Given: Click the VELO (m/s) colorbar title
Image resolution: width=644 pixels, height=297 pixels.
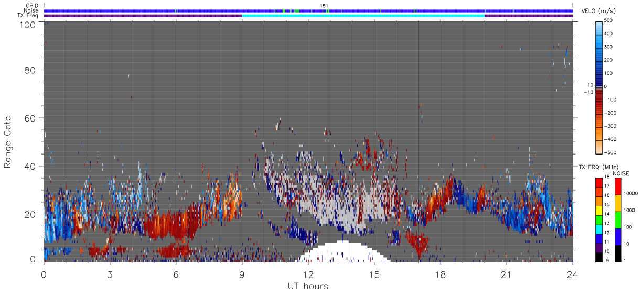Looking at the screenshot, I should pos(597,12).
